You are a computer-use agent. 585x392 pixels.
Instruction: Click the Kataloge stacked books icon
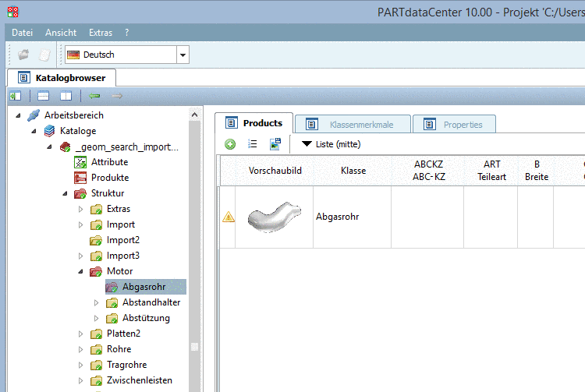point(49,131)
